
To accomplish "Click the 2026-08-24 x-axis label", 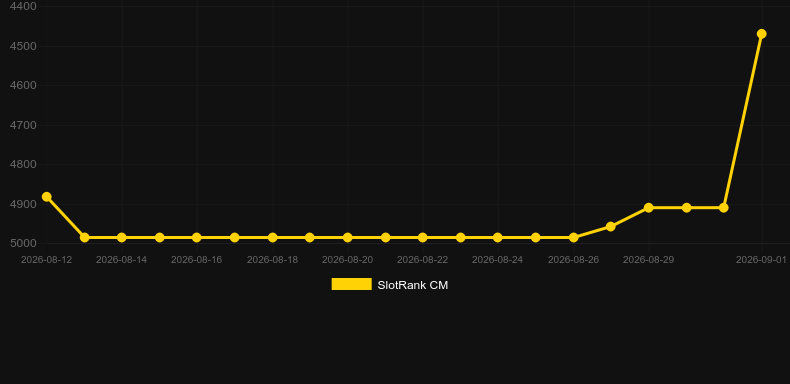I will click(498, 260).
